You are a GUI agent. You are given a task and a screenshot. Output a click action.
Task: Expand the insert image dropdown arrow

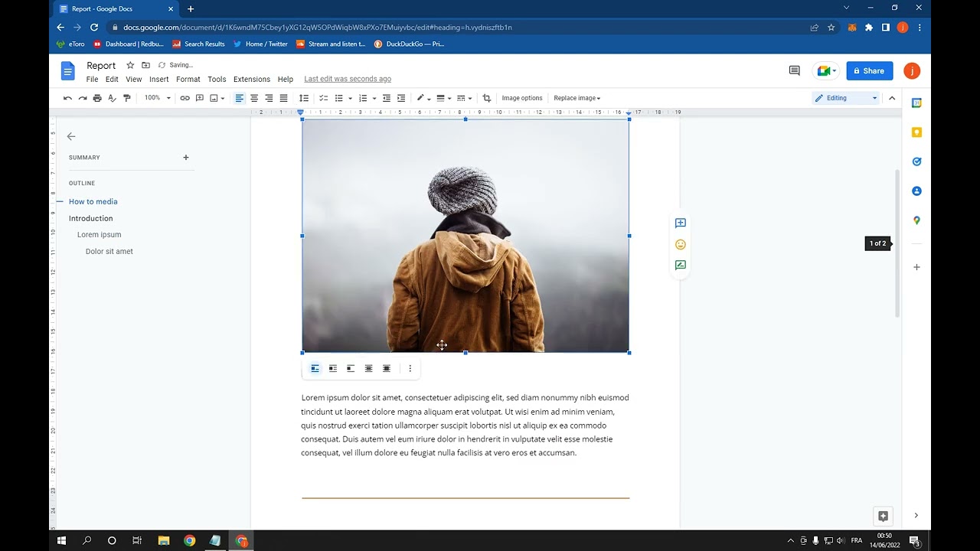tap(223, 98)
